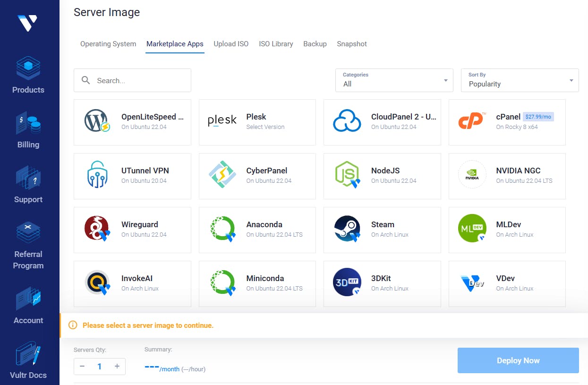Open the Billing sidebar icon
This screenshot has width=588, height=385.
coord(28,123)
